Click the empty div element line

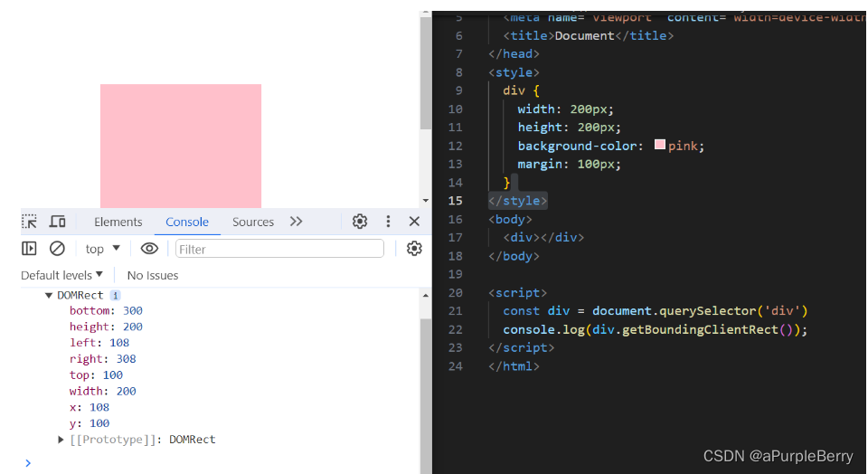pyautogui.click(x=543, y=238)
